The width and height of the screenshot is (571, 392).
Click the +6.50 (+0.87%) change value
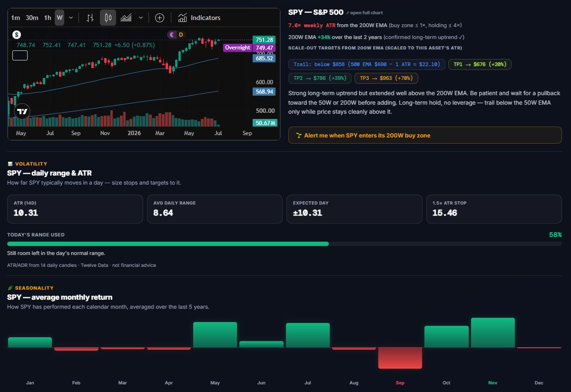coord(135,45)
